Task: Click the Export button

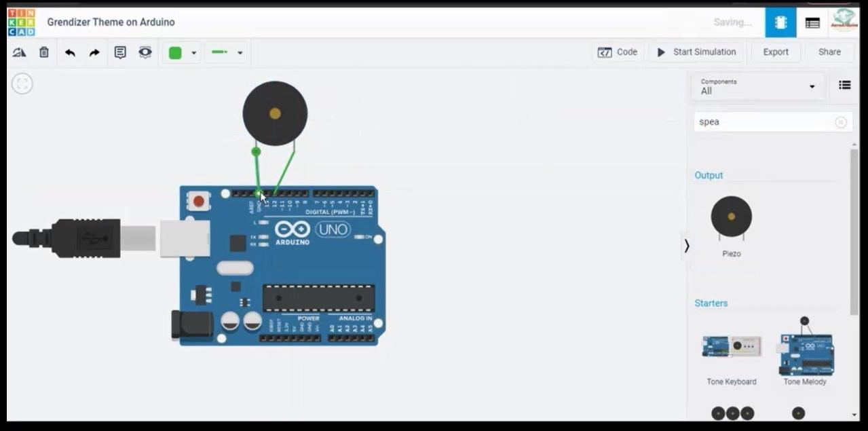Action: click(776, 52)
